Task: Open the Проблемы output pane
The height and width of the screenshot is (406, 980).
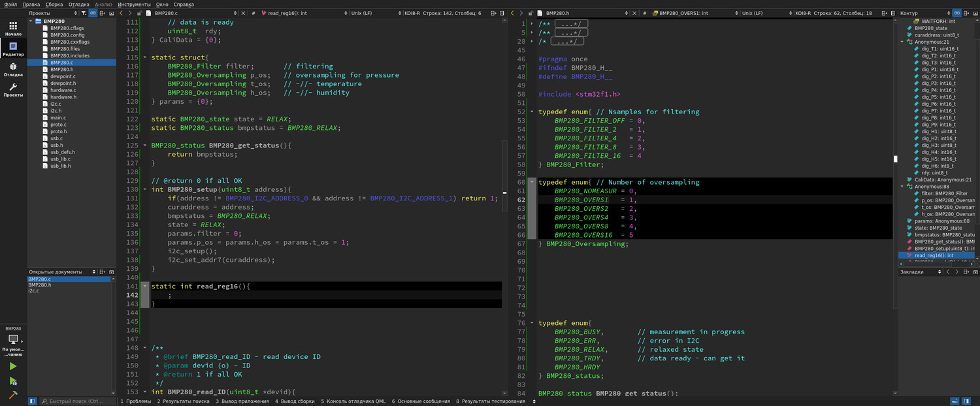Action: pos(135,401)
